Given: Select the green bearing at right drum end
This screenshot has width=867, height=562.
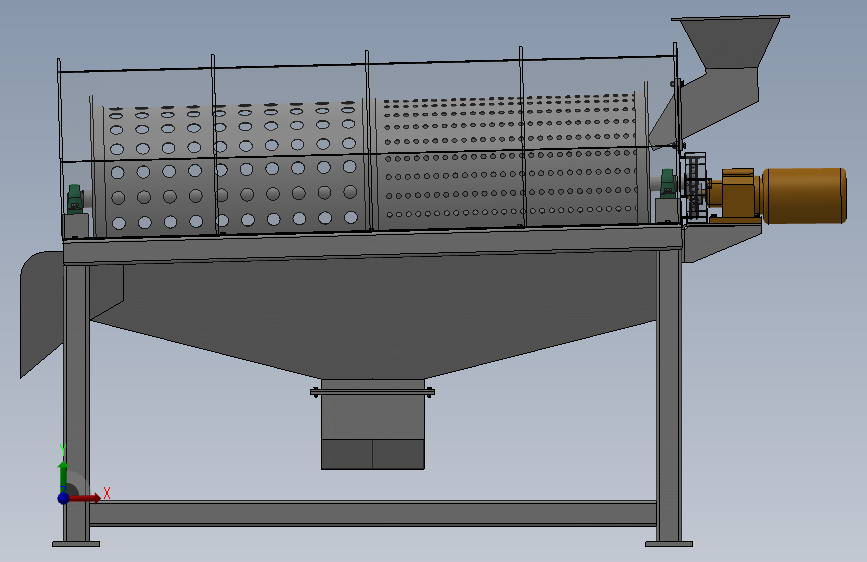Looking at the screenshot, I should point(667,184).
